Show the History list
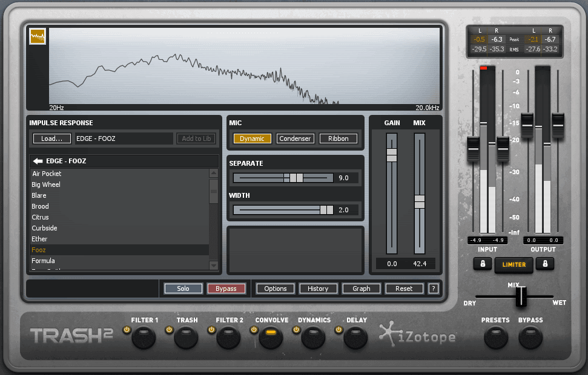 [x=318, y=289]
